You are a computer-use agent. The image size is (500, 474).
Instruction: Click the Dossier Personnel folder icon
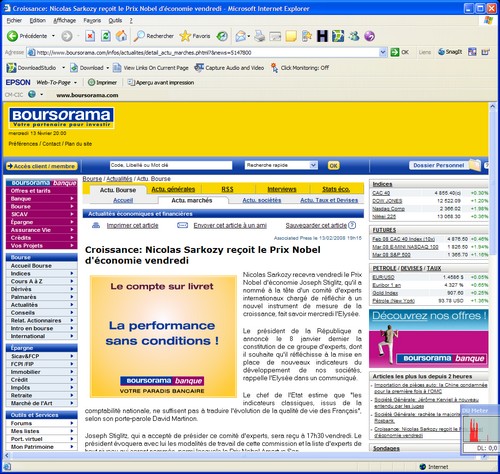[474, 165]
